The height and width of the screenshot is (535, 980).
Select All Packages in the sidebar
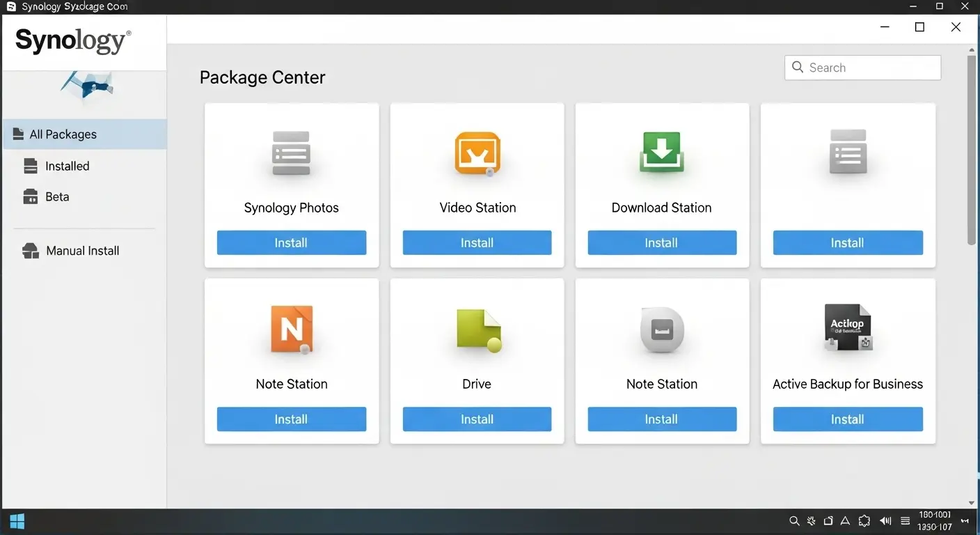point(84,134)
